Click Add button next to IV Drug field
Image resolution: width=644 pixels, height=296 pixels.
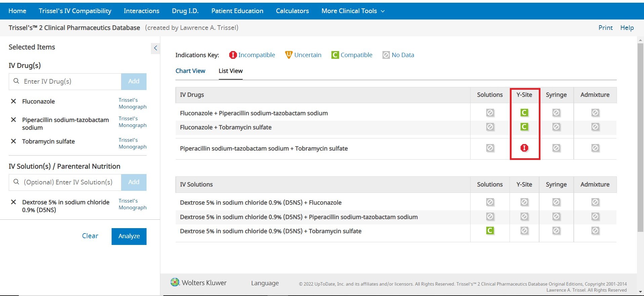(x=134, y=81)
